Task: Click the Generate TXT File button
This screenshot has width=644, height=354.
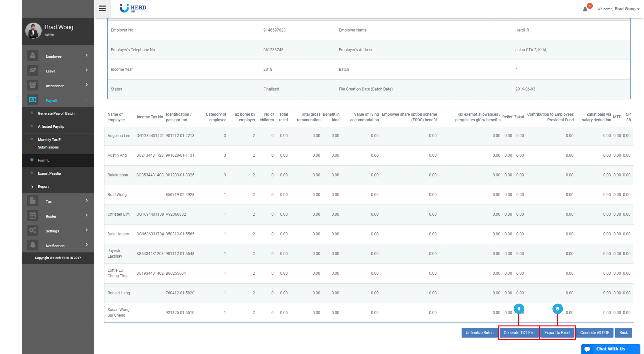Action: (x=519, y=332)
